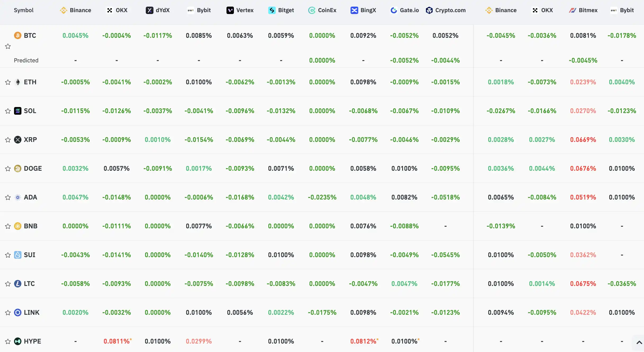Click the Bitcoin coin icon

pyautogui.click(x=18, y=35)
